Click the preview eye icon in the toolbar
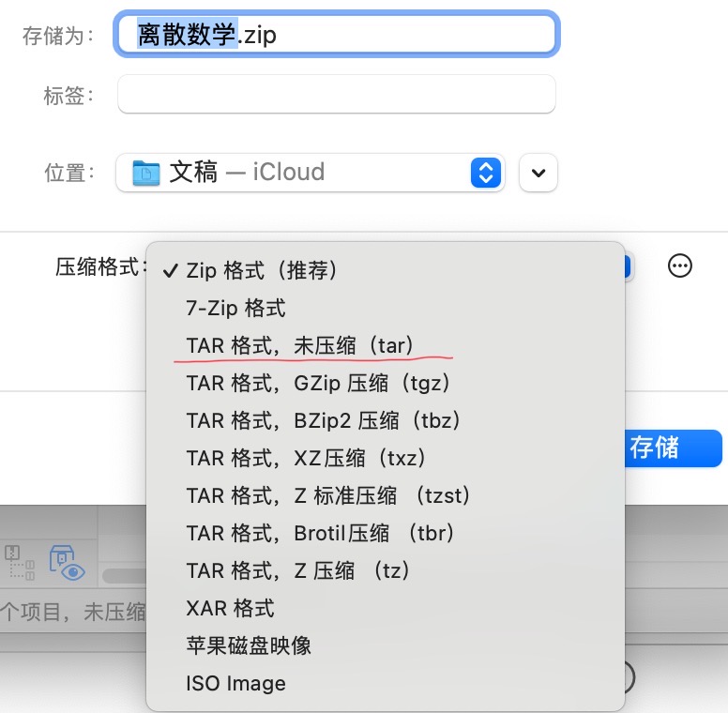Screen dimensions: 728x713 68,563
